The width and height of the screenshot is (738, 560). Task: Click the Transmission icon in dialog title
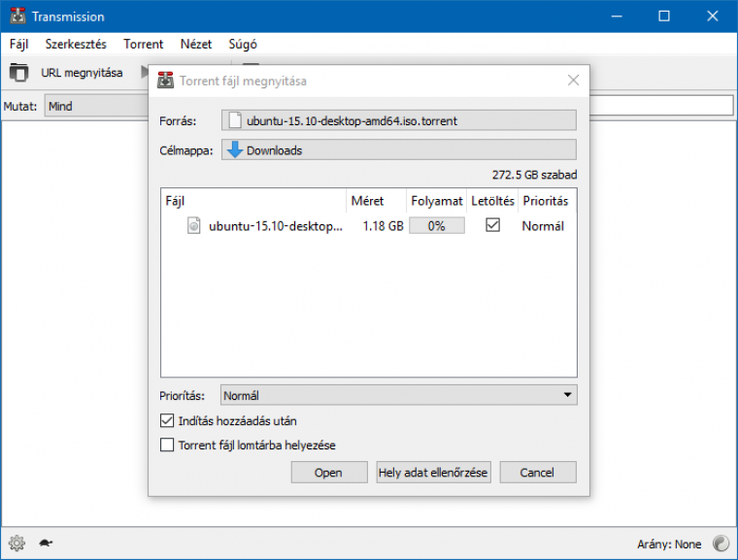tap(165, 81)
